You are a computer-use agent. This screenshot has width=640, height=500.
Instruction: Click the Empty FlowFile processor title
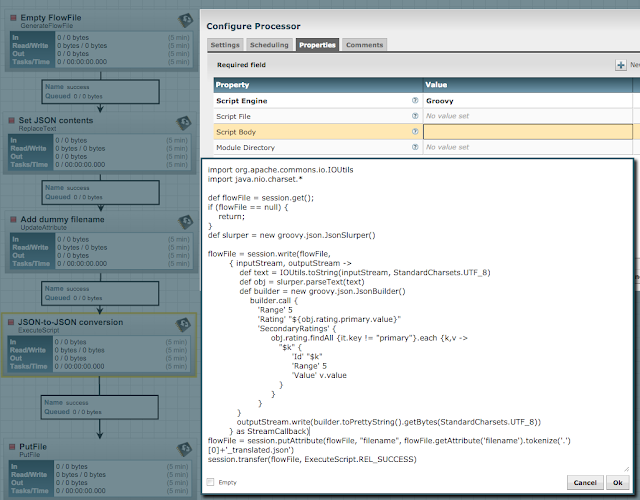coord(51,18)
